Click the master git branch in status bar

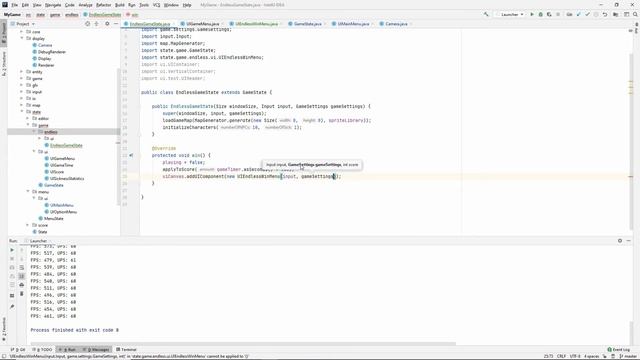[x=629, y=356]
